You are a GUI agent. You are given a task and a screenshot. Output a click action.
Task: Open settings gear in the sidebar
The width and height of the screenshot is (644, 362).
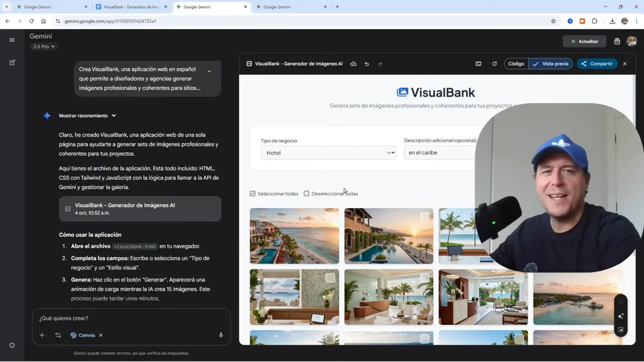(12, 345)
